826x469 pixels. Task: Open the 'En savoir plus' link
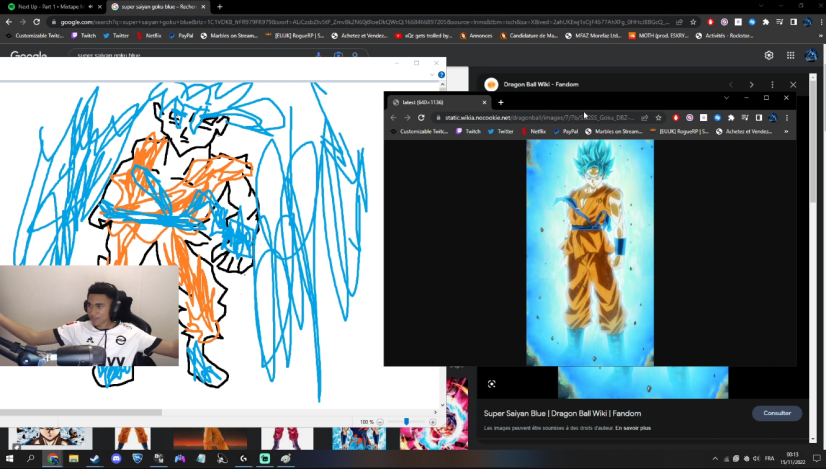point(633,428)
